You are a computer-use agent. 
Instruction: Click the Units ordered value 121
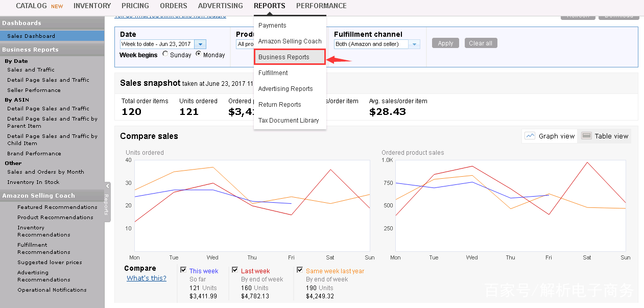(189, 112)
